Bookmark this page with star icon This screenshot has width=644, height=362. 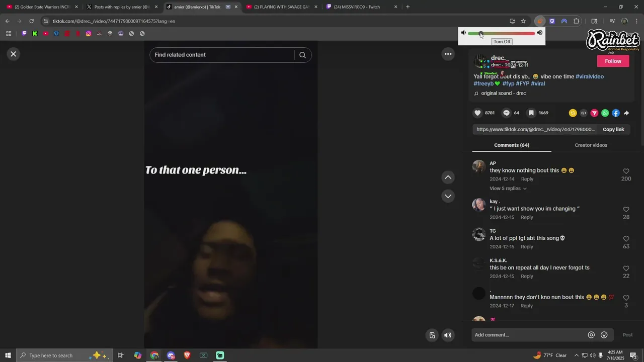coord(523,21)
